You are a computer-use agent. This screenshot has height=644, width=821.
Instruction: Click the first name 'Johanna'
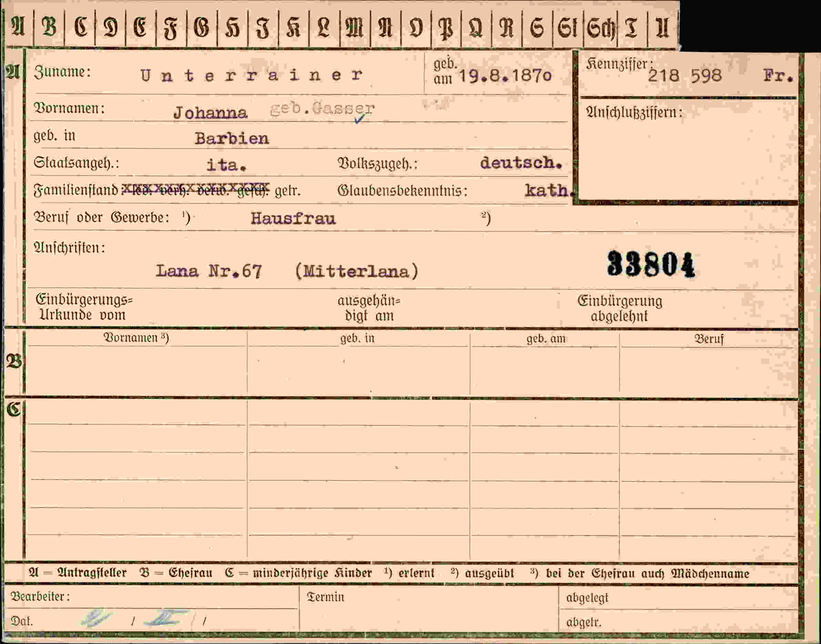click(x=210, y=113)
